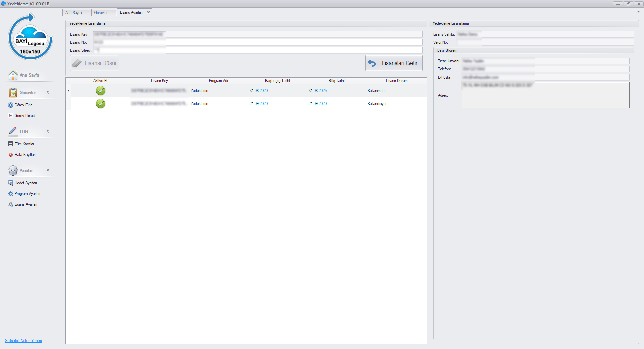Collapse the Görevler sidebar section

pos(48,93)
